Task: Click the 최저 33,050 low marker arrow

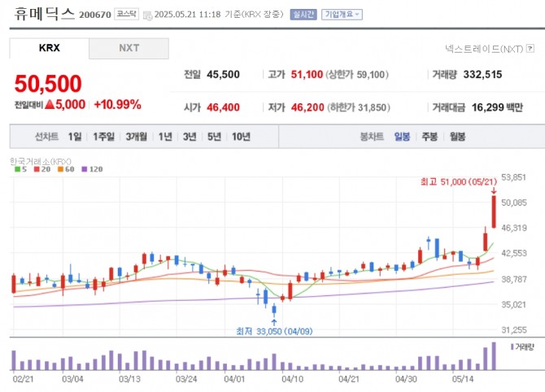Action: 273,321
